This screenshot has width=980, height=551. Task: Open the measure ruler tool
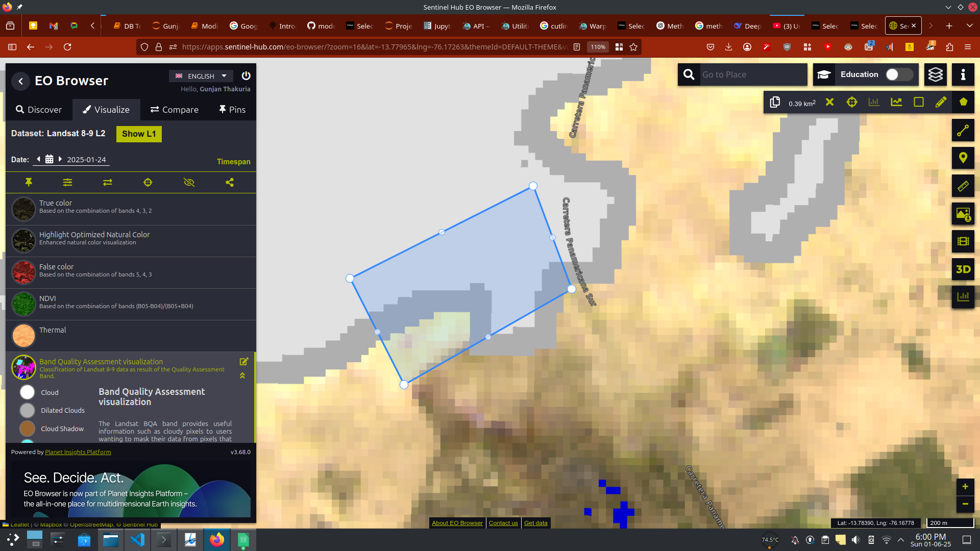coord(963,186)
